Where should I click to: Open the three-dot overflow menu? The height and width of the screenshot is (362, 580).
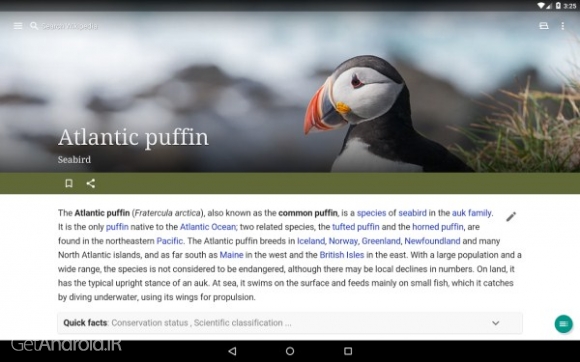tap(563, 26)
